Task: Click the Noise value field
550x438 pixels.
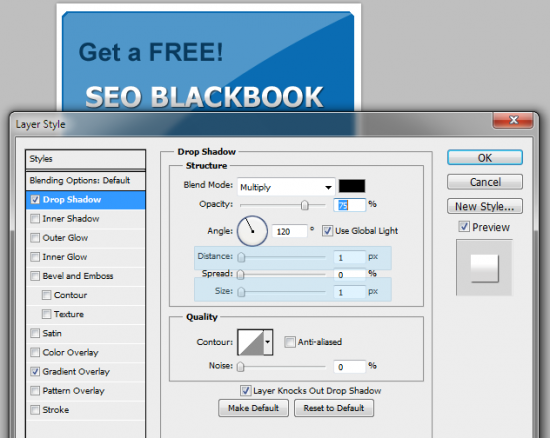Action: pyautogui.click(x=349, y=367)
